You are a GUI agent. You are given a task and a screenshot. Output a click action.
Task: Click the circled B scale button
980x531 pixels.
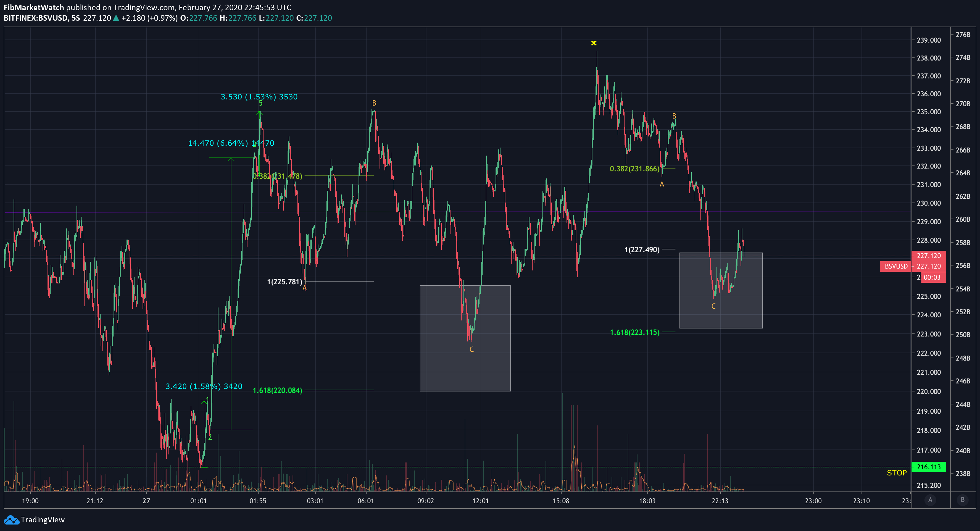point(962,500)
